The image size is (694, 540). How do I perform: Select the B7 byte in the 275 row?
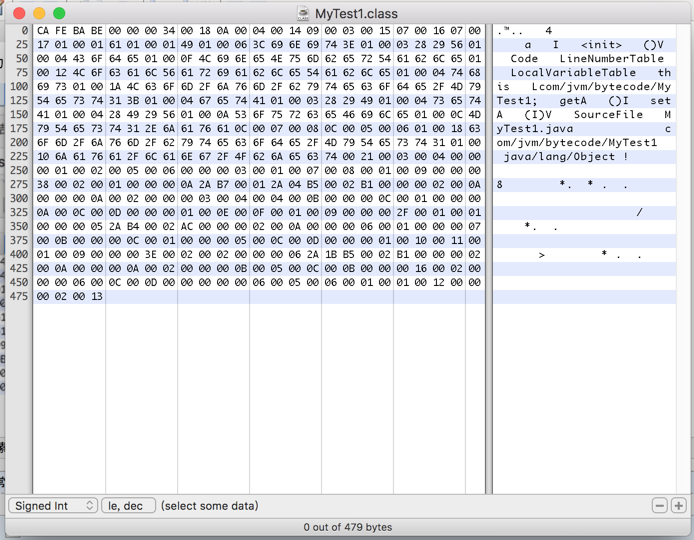pyautogui.click(x=223, y=184)
